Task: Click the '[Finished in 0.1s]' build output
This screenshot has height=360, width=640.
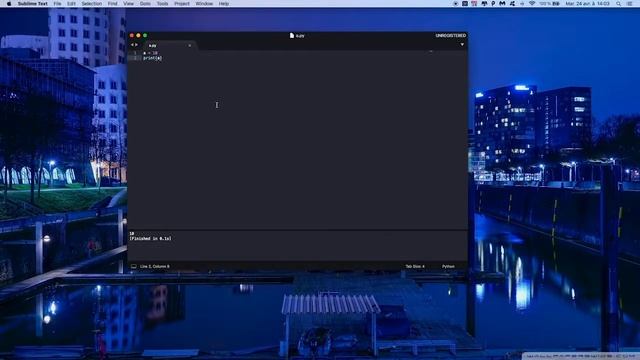Action: pyautogui.click(x=150, y=238)
